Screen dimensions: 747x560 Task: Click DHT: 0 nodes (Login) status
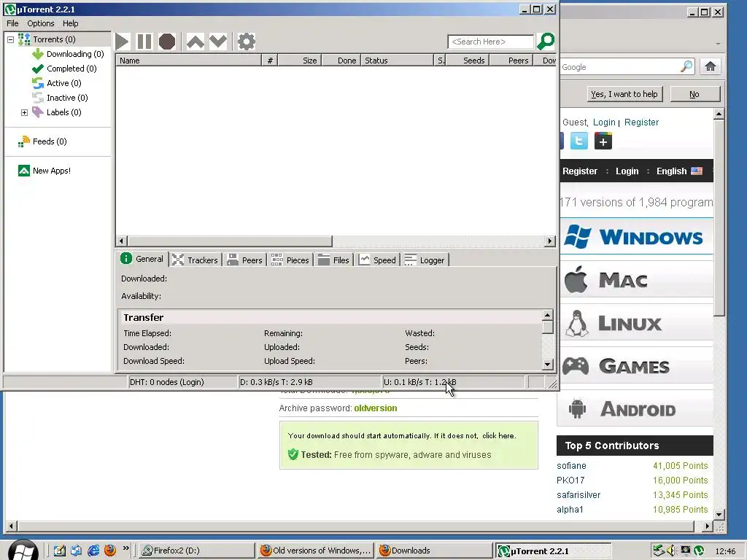click(x=183, y=382)
